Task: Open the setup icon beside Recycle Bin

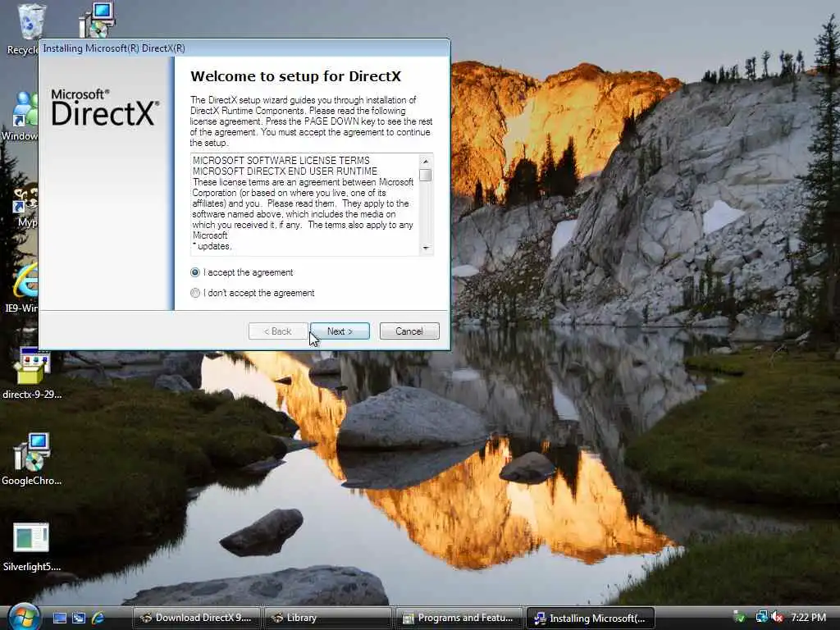Action: click(x=97, y=20)
